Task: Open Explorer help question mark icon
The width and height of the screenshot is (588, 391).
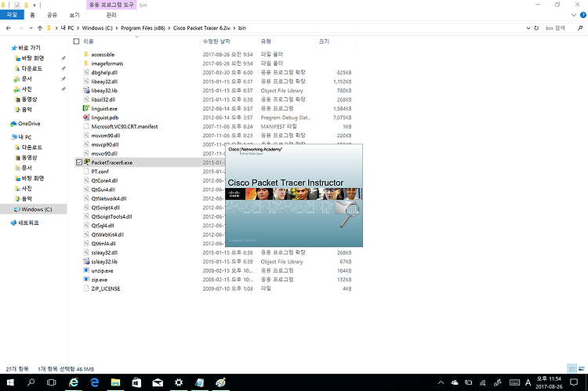Action: pyautogui.click(x=583, y=15)
